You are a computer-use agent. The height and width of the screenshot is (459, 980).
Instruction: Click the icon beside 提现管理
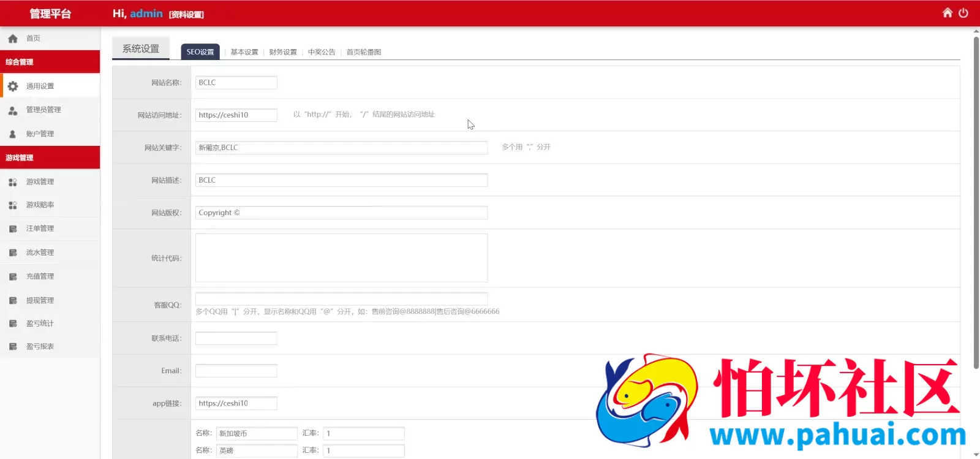click(x=13, y=300)
